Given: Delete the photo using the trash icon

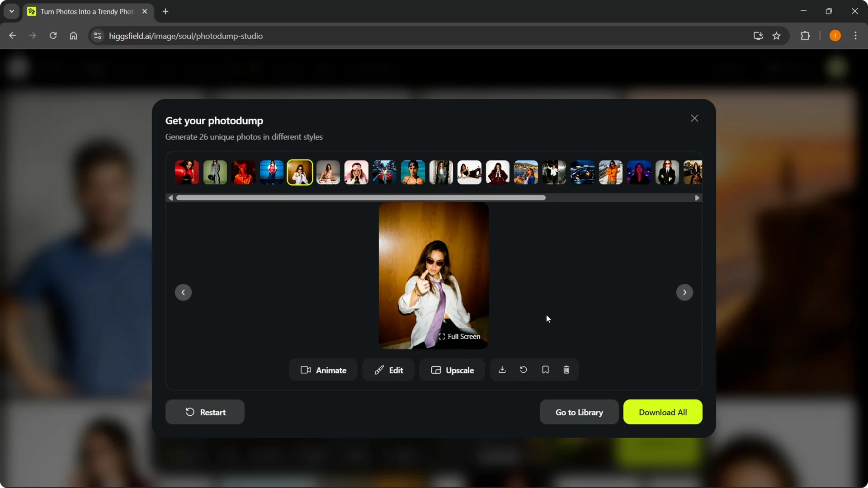Looking at the screenshot, I should coord(566,370).
